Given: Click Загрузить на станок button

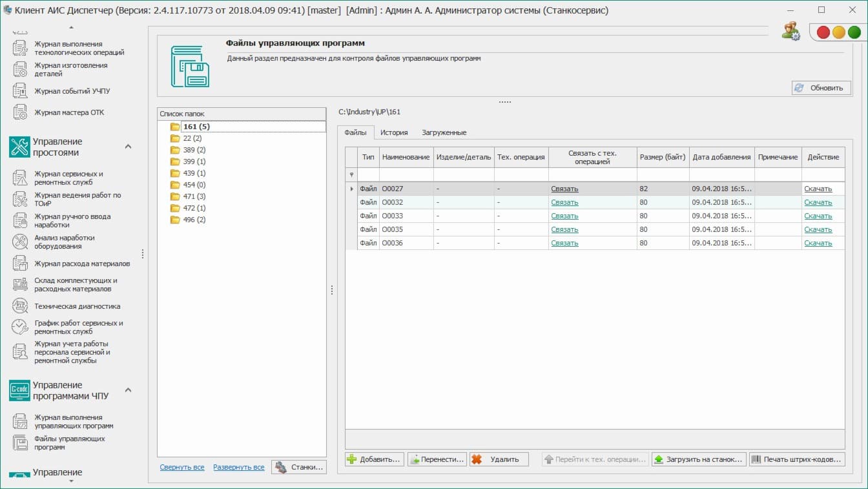Looking at the screenshot, I should pyautogui.click(x=698, y=459).
